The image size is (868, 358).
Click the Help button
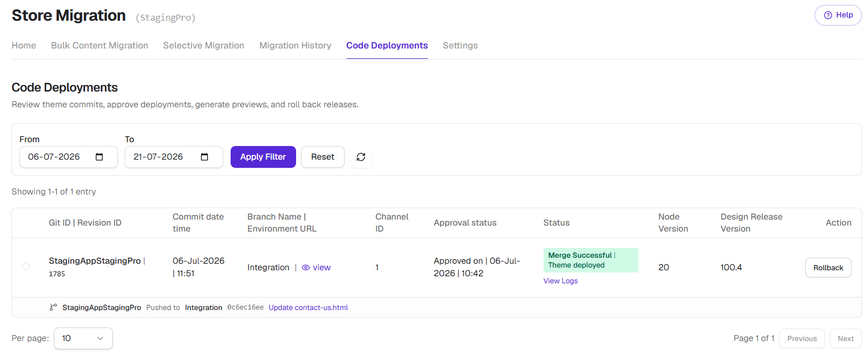click(838, 15)
